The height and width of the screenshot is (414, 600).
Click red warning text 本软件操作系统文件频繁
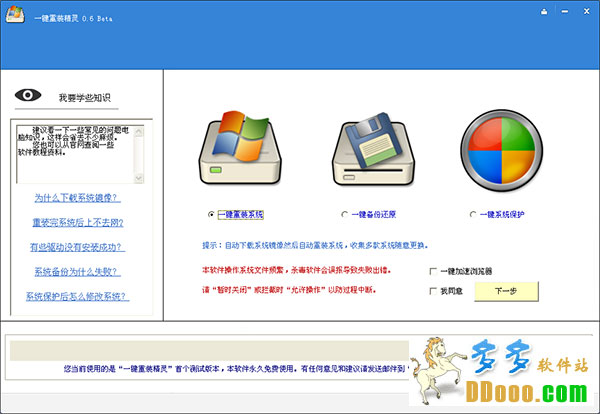tap(297, 270)
